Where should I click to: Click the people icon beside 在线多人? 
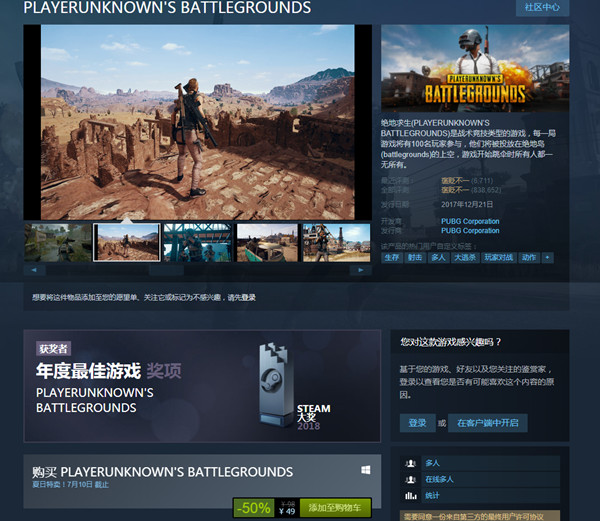coord(411,479)
